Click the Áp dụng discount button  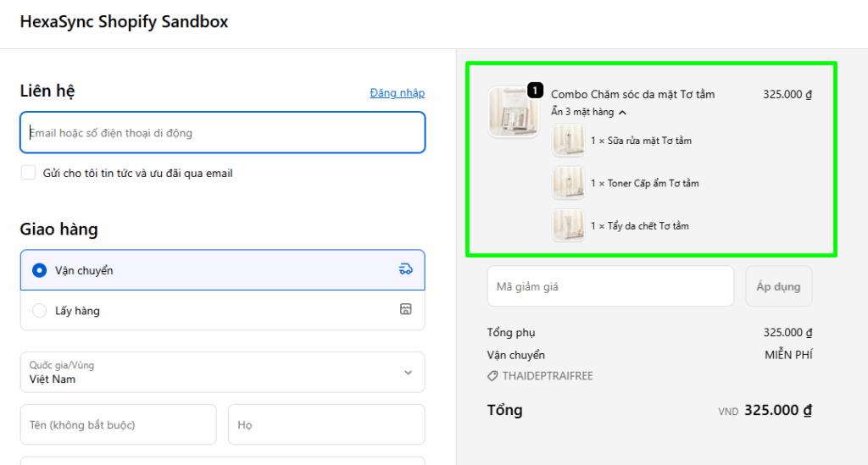point(778,286)
